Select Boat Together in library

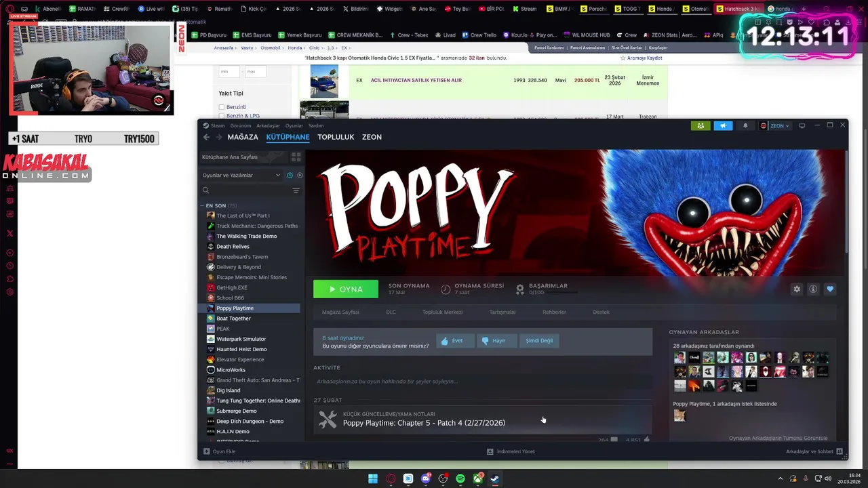coord(233,319)
